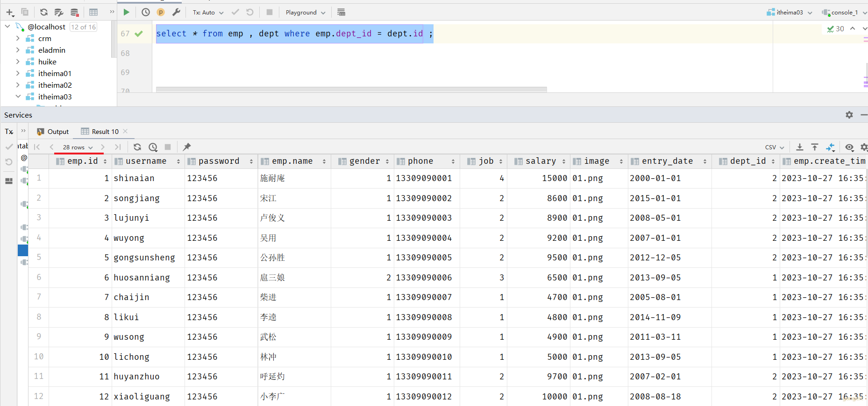The image size is (868, 406).
Task: Open the query history clock icon
Action: tap(146, 12)
